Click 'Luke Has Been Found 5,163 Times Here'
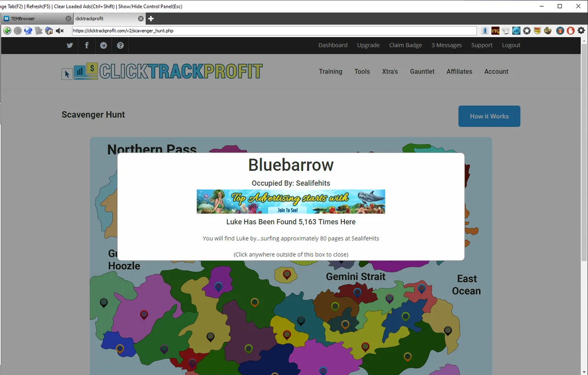Image resolution: width=588 pixels, height=375 pixels. (x=291, y=222)
